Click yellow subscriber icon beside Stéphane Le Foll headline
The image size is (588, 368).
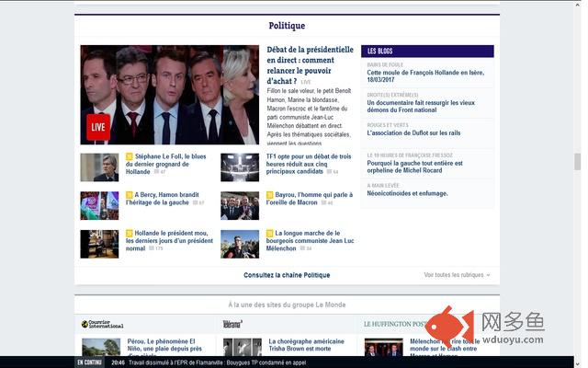pos(130,156)
